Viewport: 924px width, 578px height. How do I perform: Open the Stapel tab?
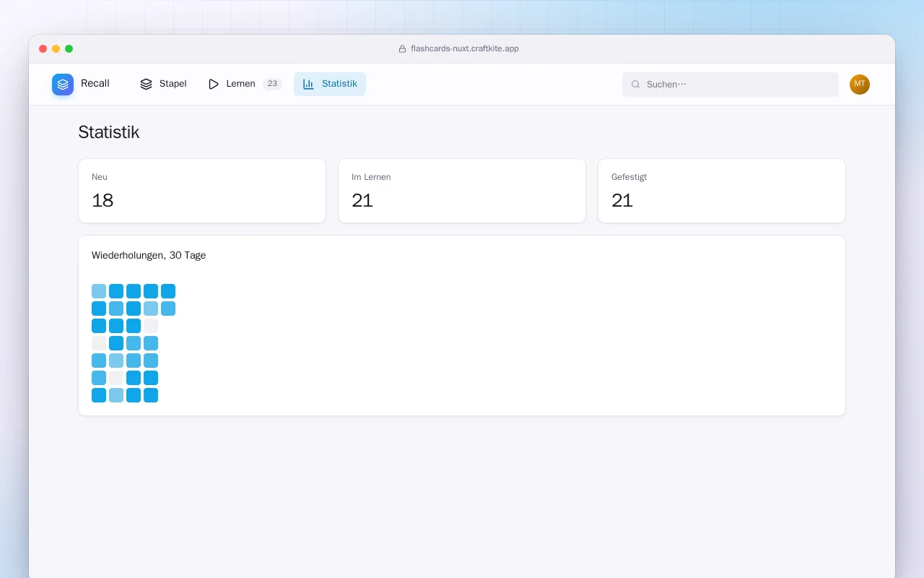[163, 84]
